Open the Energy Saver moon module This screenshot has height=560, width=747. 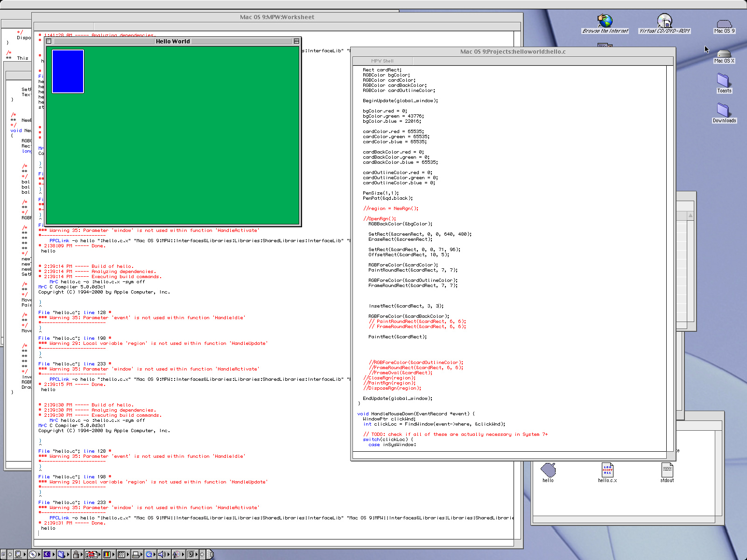coord(49,554)
